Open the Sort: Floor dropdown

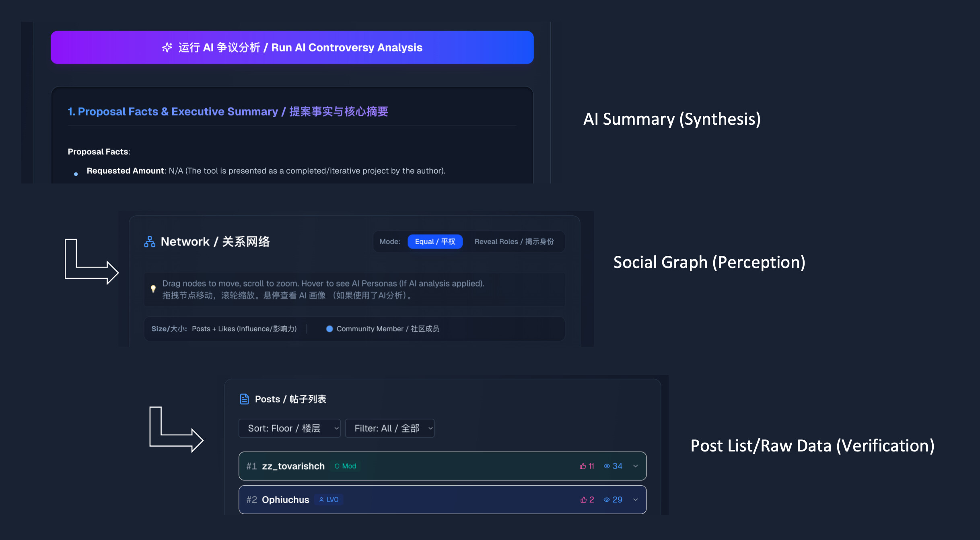[x=289, y=429]
